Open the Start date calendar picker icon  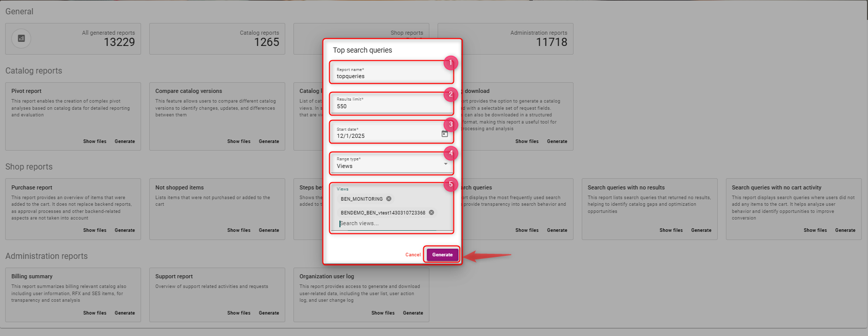[x=444, y=134]
